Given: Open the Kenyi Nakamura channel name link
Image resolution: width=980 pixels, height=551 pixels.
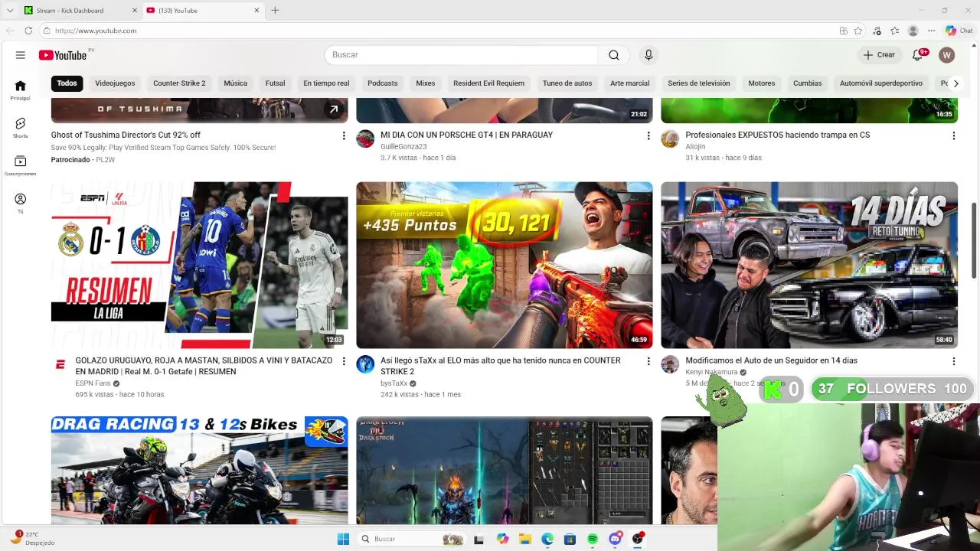Looking at the screenshot, I should [x=711, y=373].
